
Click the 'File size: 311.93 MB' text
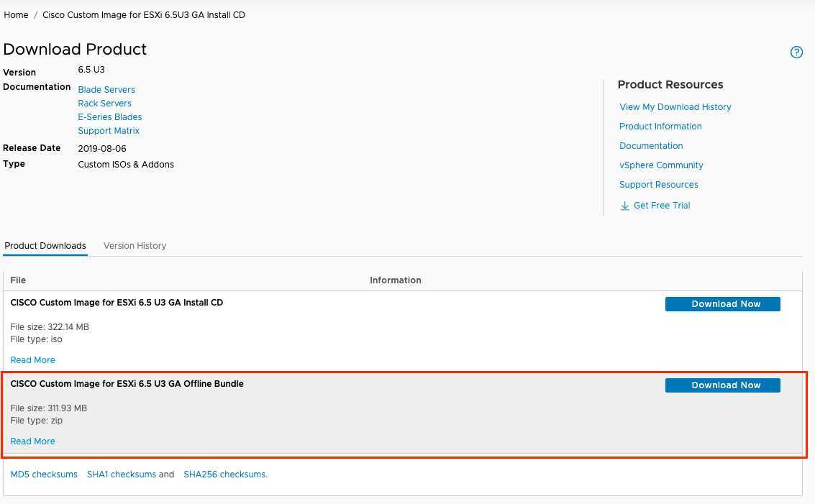(x=48, y=408)
